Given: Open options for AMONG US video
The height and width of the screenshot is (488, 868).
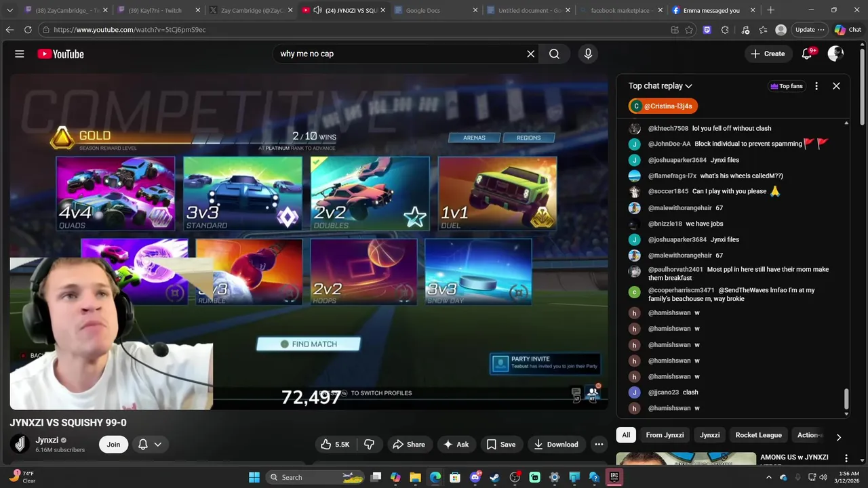Looking at the screenshot, I should click(846, 458).
